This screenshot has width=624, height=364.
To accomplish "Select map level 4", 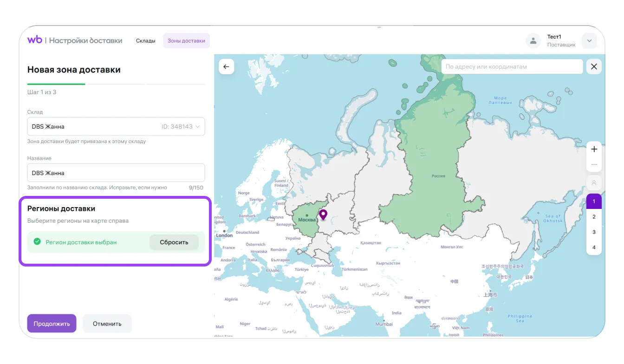I will point(594,247).
